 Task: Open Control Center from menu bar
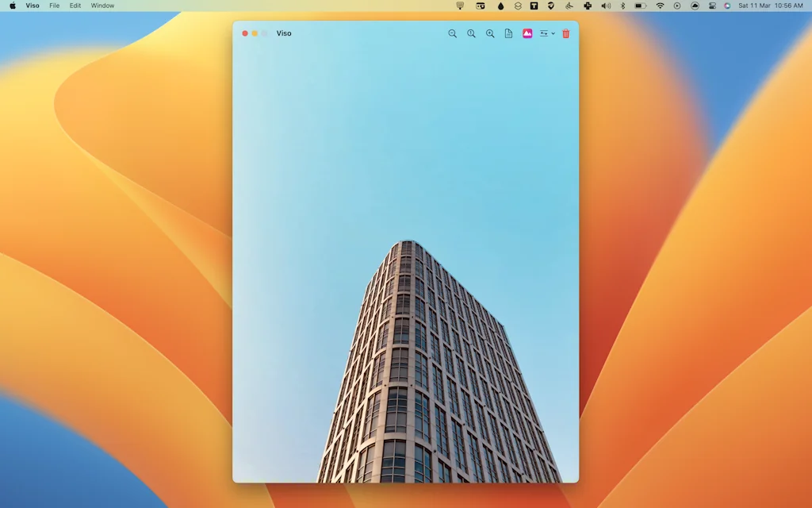click(712, 6)
